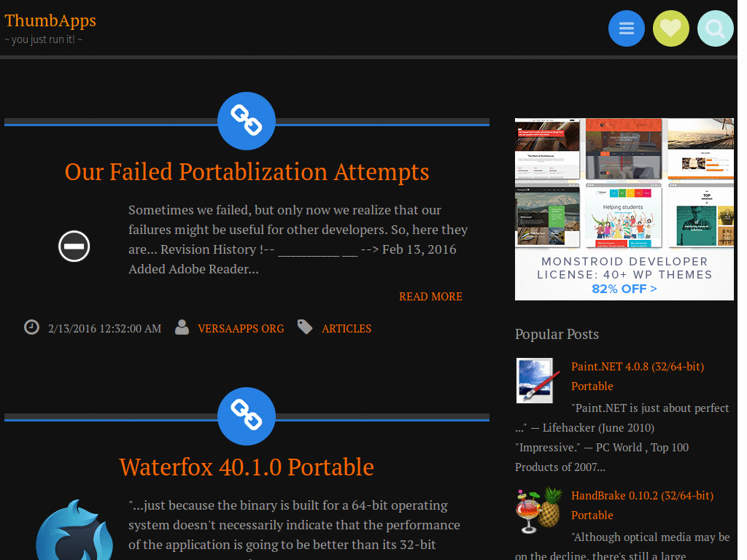This screenshot has height=560, width=747.
Task: Click the yellow heart favorites button
Action: pos(671,28)
